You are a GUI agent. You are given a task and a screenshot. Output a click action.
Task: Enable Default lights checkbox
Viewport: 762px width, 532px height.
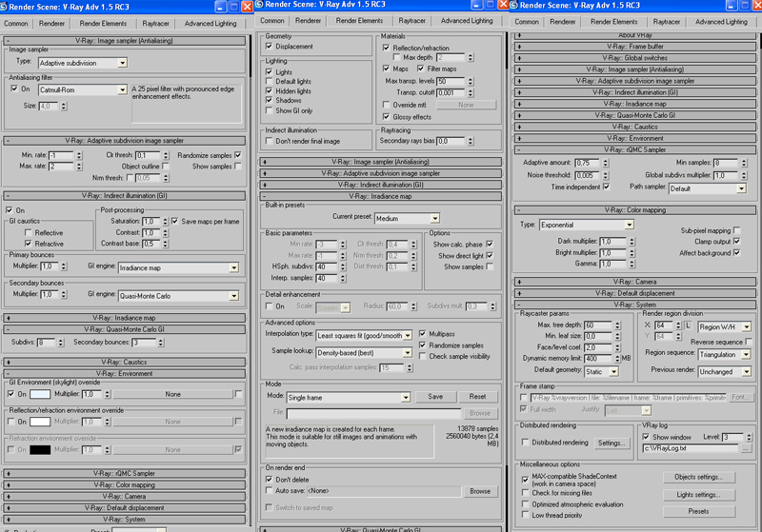[x=269, y=81]
